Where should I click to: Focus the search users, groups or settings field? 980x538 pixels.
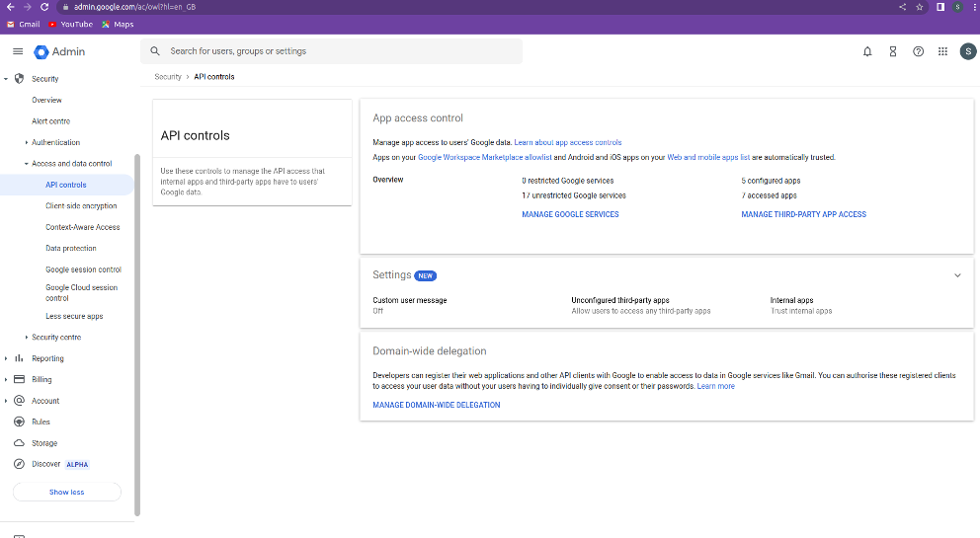coord(331,51)
